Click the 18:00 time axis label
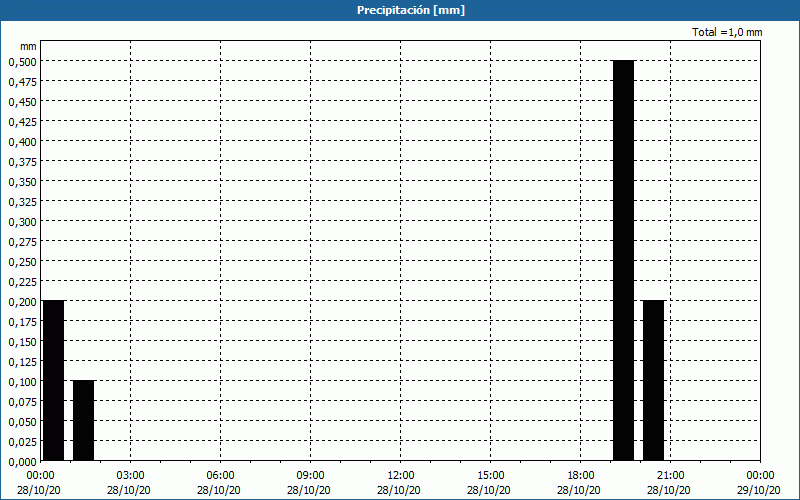The width and height of the screenshot is (800, 500). point(581,476)
